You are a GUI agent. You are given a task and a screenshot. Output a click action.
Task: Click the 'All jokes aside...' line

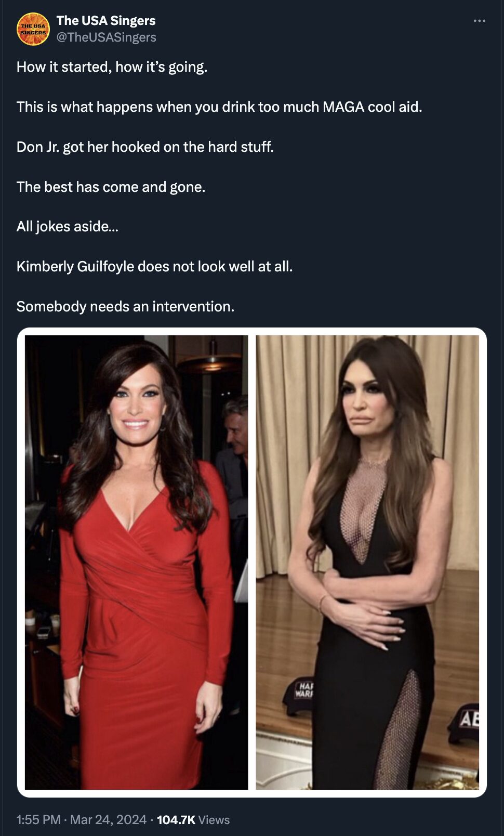pos(68,227)
